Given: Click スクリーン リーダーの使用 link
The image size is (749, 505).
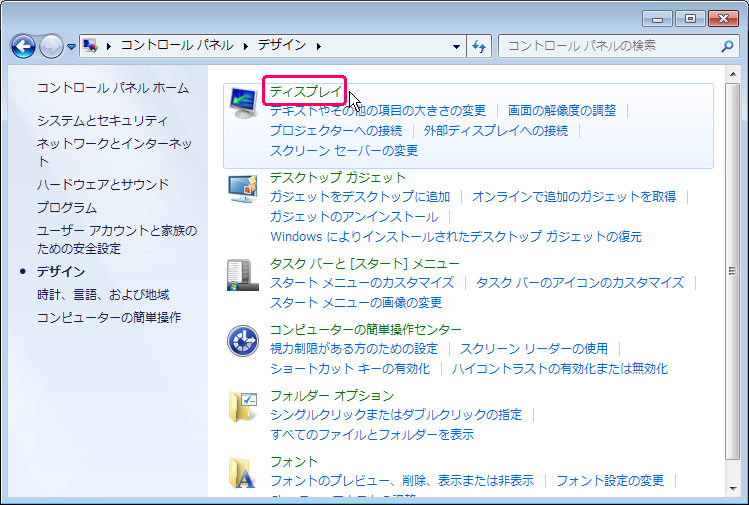Looking at the screenshot, I should point(534,348).
